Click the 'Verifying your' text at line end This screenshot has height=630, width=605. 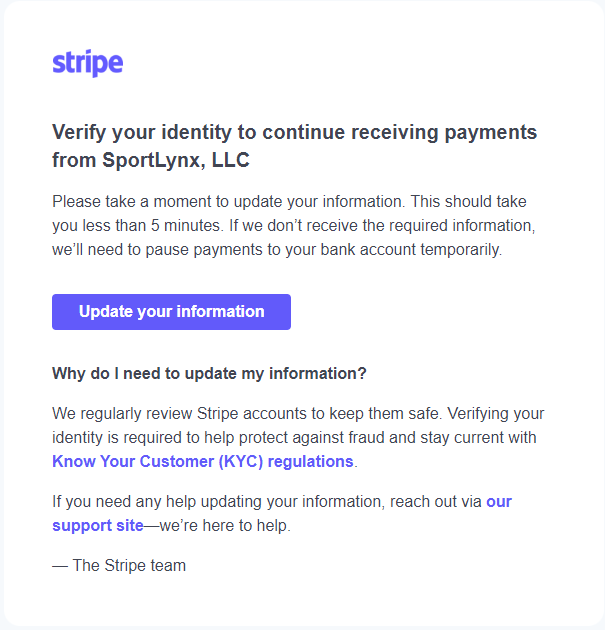496,413
